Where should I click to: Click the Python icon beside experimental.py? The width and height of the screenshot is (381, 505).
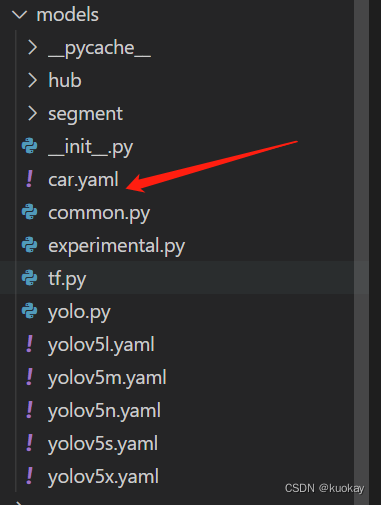29,245
